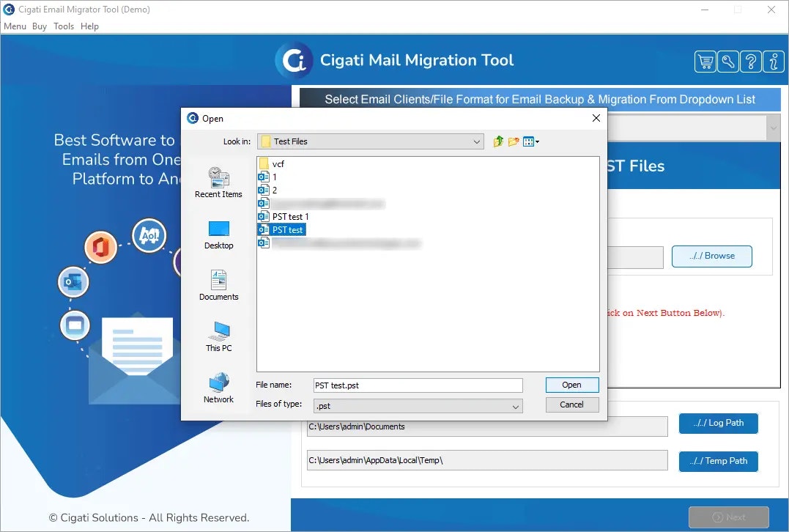The image size is (789, 532).
Task: Open the Help menu
Action: 89,26
